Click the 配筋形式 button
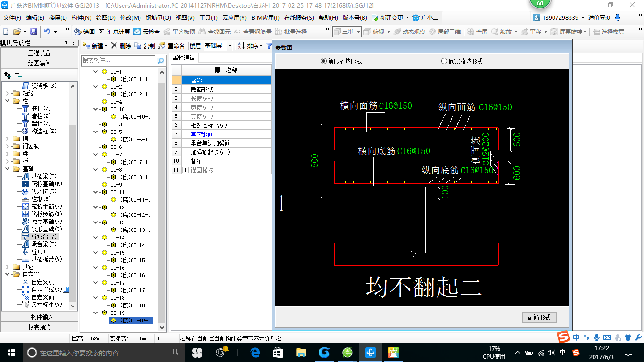 click(539, 317)
